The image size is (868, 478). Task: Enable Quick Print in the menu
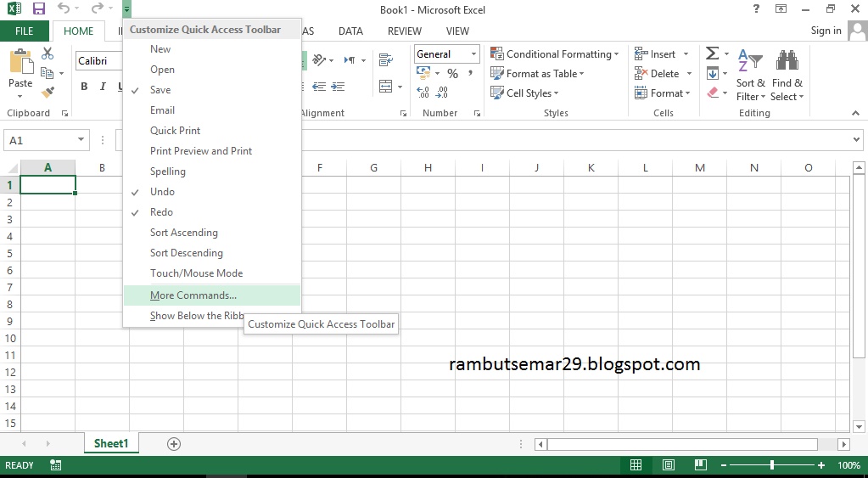click(212, 131)
